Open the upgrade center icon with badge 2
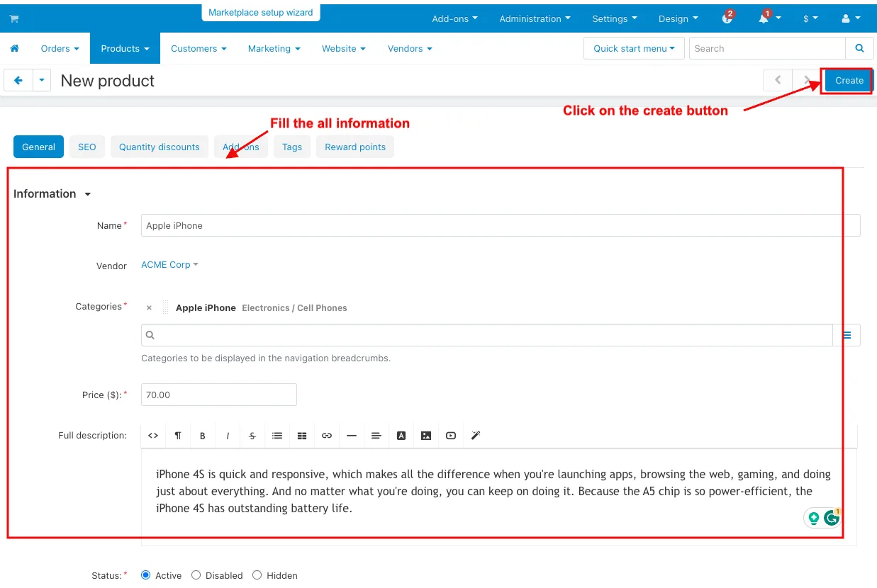This screenshot has width=877, height=588. click(727, 18)
